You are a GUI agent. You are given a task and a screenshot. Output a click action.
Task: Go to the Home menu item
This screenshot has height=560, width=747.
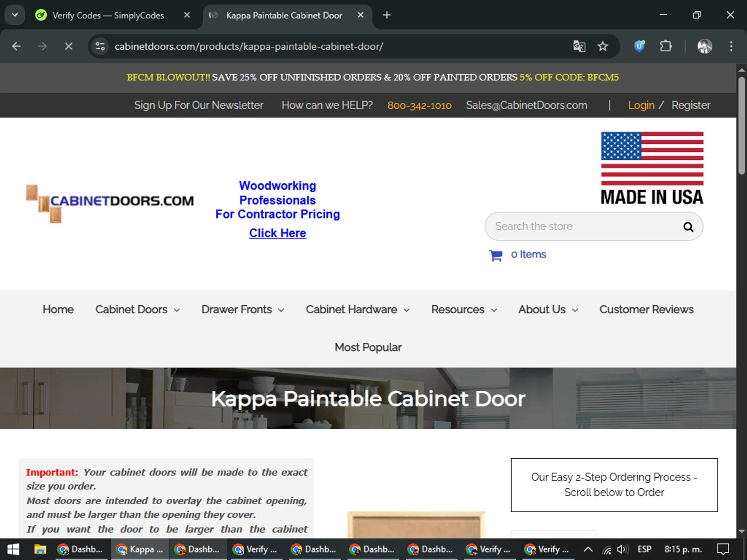tap(58, 310)
